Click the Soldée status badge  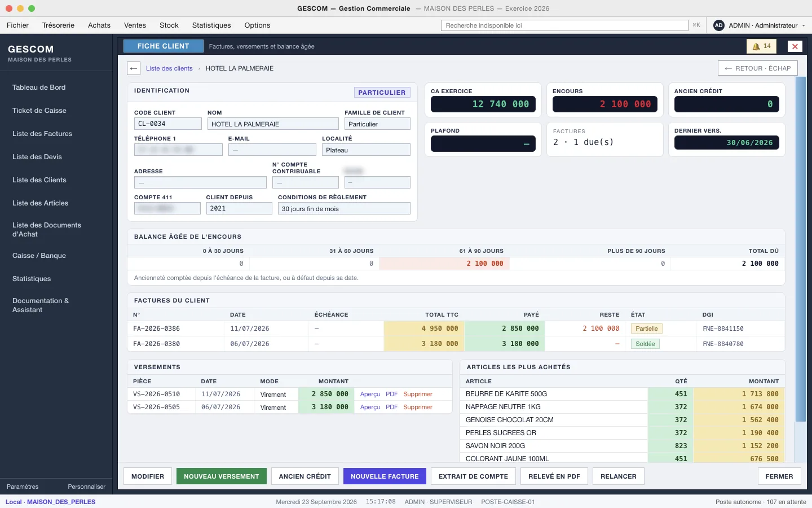pyautogui.click(x=645, y=344)
